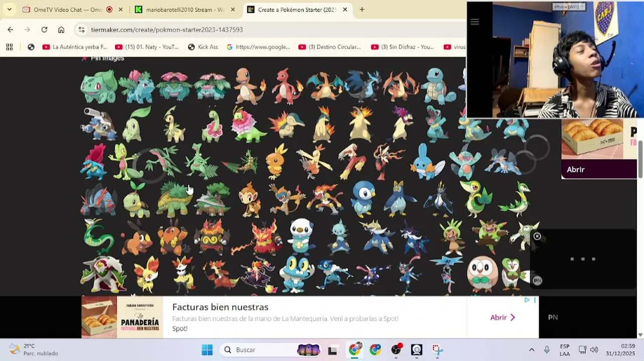644x361 pixels.
Task: Click Abrir on the bottom banner ad
Action: 503,317
